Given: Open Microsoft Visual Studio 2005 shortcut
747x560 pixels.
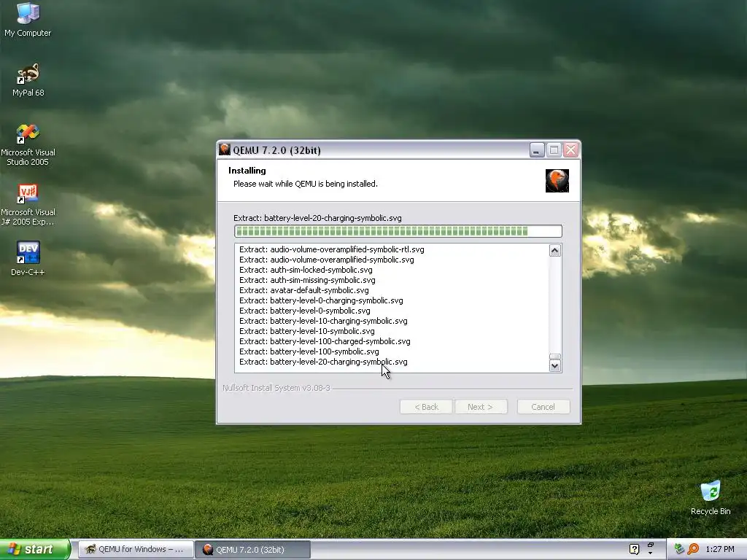Looking at the screenshot, I should coord(28,145).
